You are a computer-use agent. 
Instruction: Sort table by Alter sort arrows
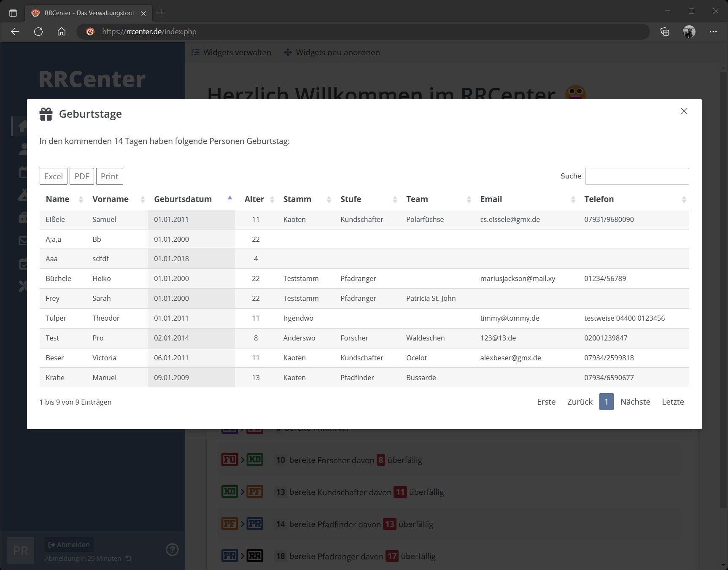[x=272, y=200]
